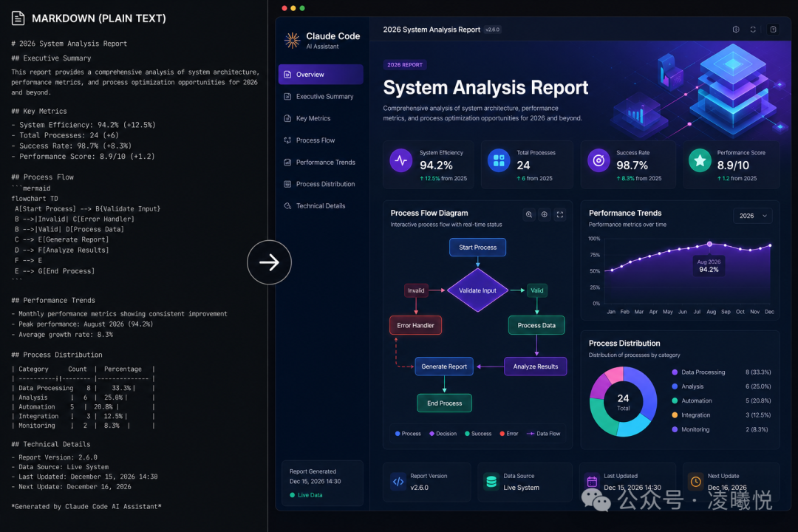The height and width of the screenshot is (532, 798).
Task: Click the Report Version code icon
Action: point(398,482)
